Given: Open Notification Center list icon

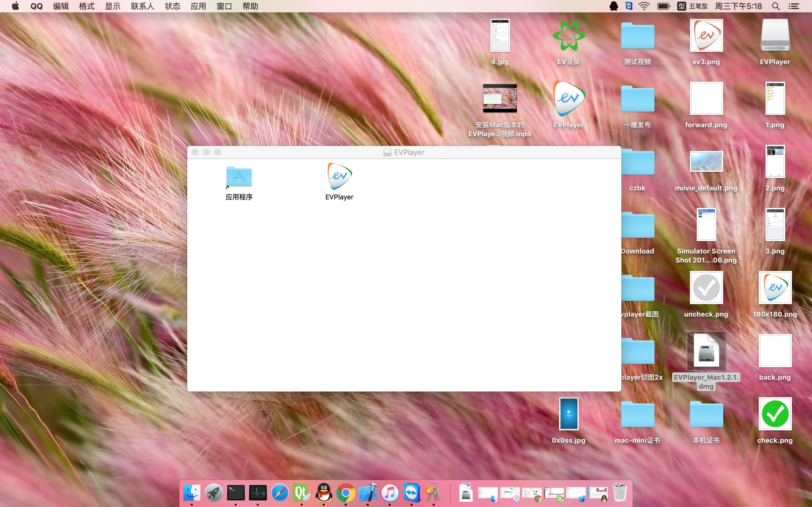Looking at the screenshot, I should click(x=794, y=6).
